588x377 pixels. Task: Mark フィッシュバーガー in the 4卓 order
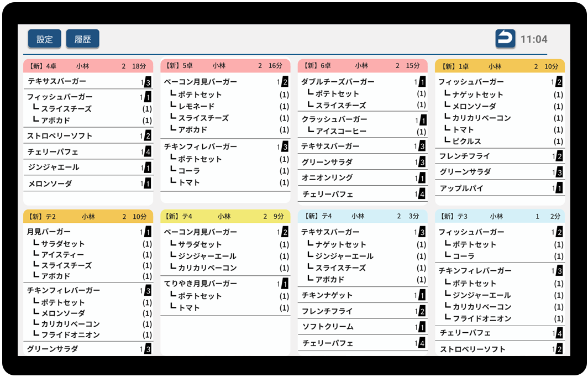pyautogui.click(x=88, y=97)
